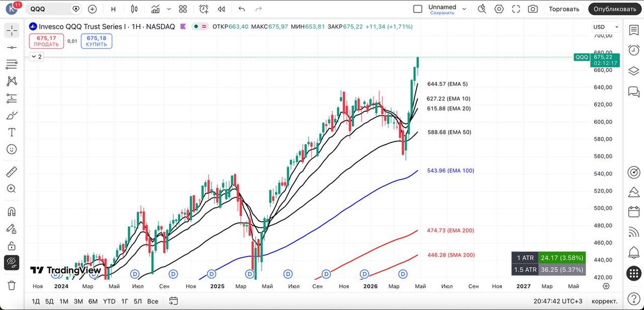
Task: Take a chart snapshot with camera
Action: [533, 9]
